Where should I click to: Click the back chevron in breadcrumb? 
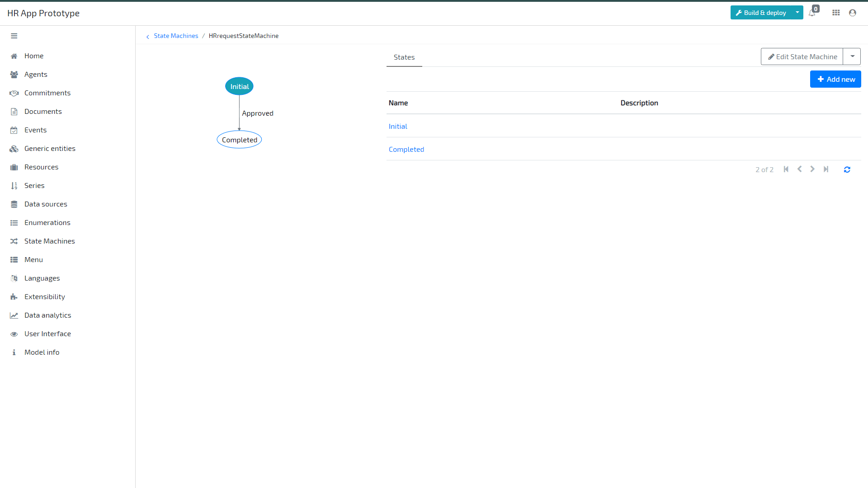(x=147, y=37)
